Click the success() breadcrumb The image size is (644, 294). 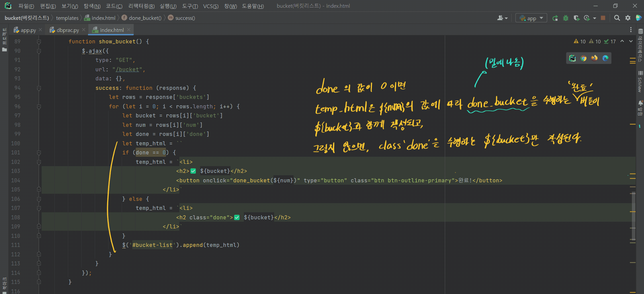181,18
